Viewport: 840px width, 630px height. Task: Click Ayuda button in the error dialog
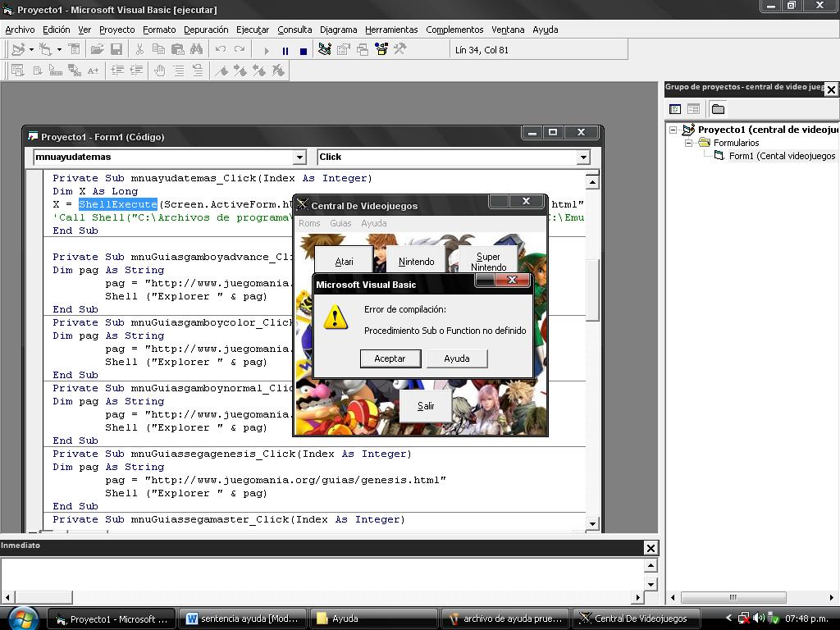tap(457, 358)
